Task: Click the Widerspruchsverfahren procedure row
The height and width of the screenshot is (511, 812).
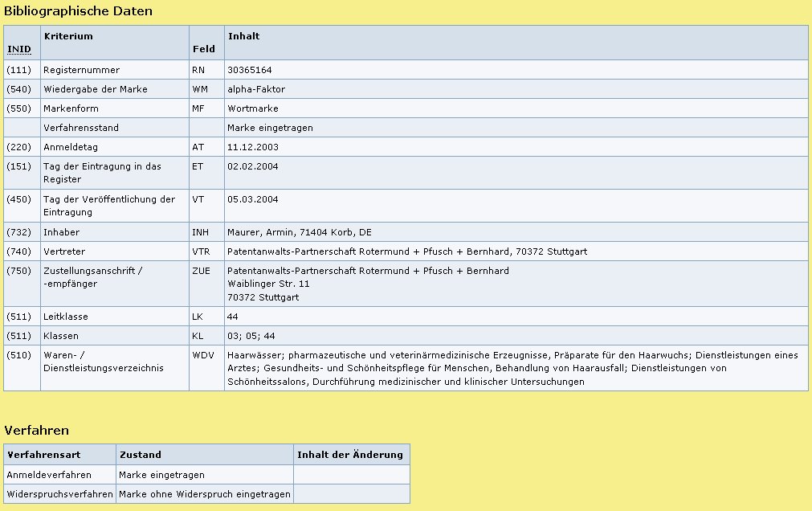Action: point(60,494)
